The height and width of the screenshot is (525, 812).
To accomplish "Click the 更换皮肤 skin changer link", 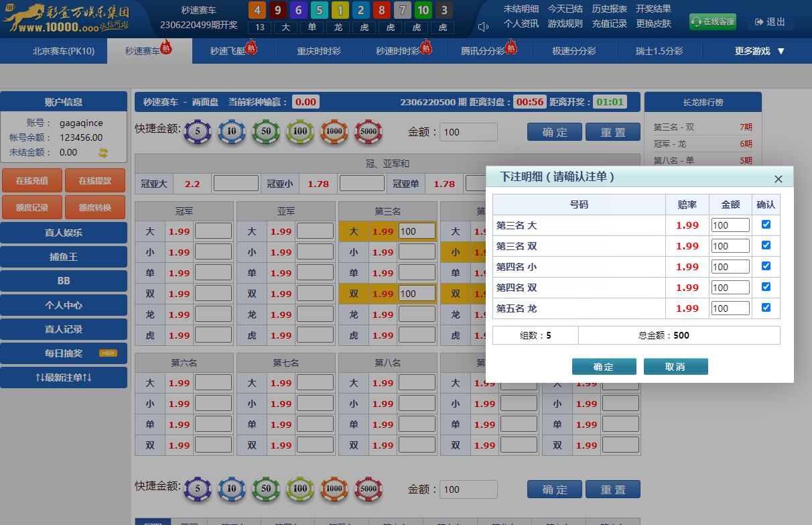I will pos(653,23).
